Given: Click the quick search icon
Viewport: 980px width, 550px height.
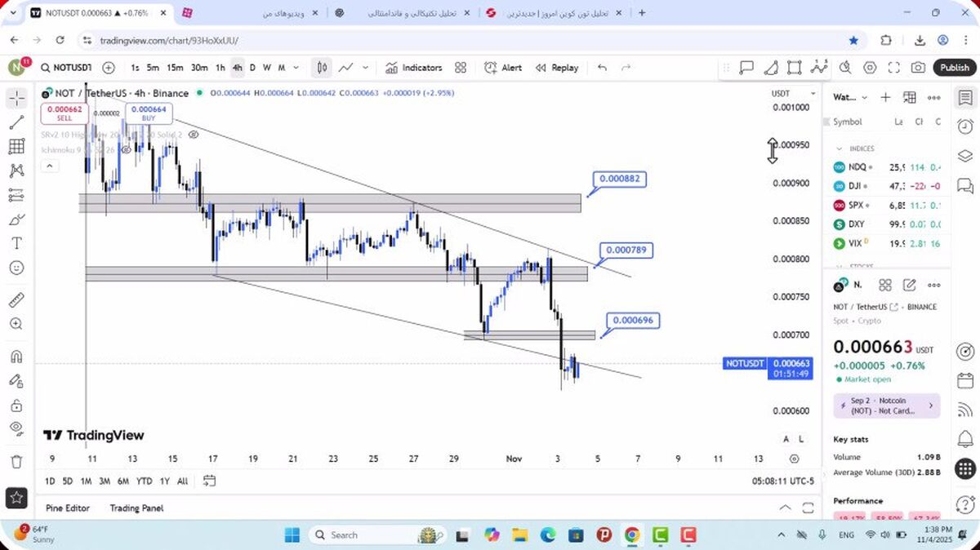Looking at the screenshot, I should (845, 68).
